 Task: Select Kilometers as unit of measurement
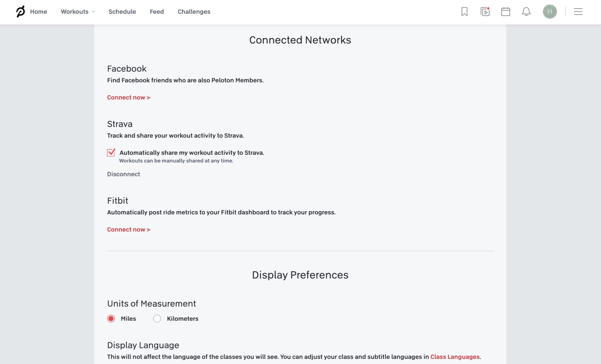[157, 319]
